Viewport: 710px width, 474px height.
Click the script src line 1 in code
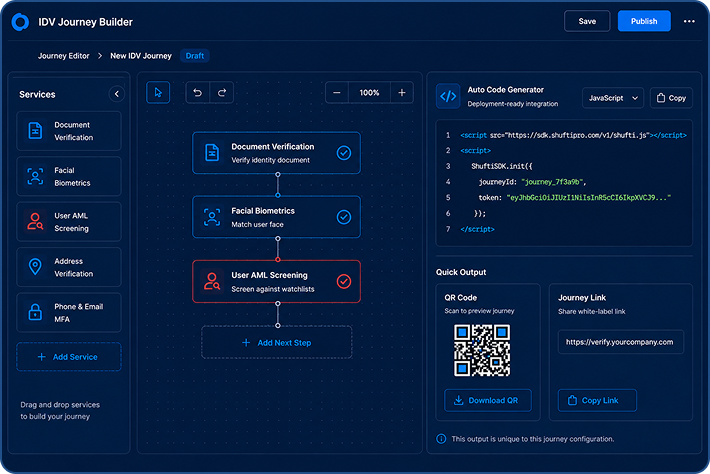[x=573, y=135]
